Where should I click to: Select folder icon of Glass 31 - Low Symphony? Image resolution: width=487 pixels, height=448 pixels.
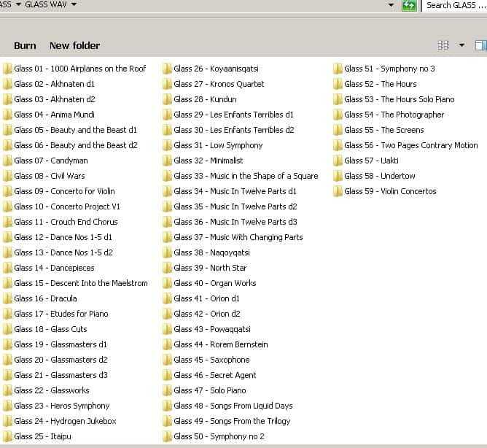[x=167, y=145]
